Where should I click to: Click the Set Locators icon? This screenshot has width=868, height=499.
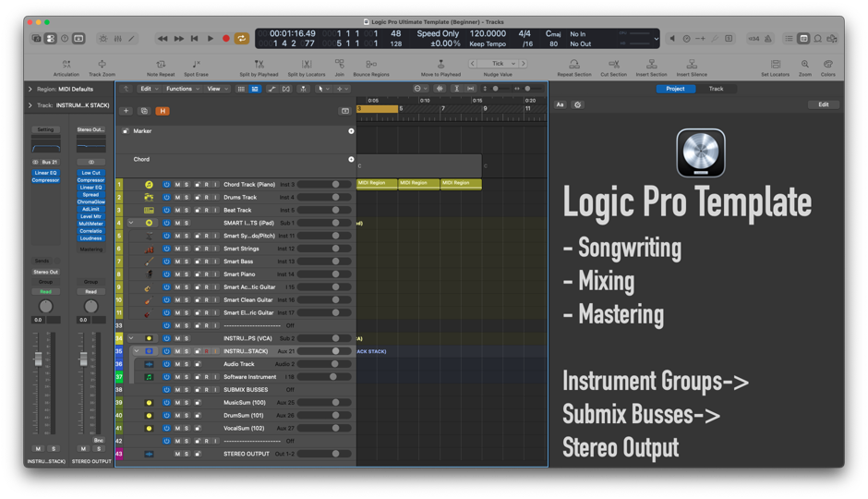[x=775, y=65]
